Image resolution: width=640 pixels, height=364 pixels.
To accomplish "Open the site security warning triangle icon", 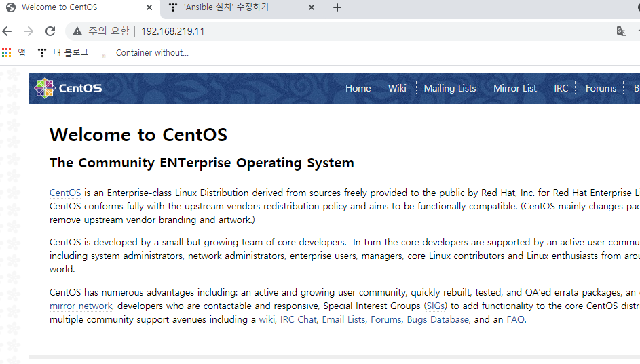I will [77, 31].
